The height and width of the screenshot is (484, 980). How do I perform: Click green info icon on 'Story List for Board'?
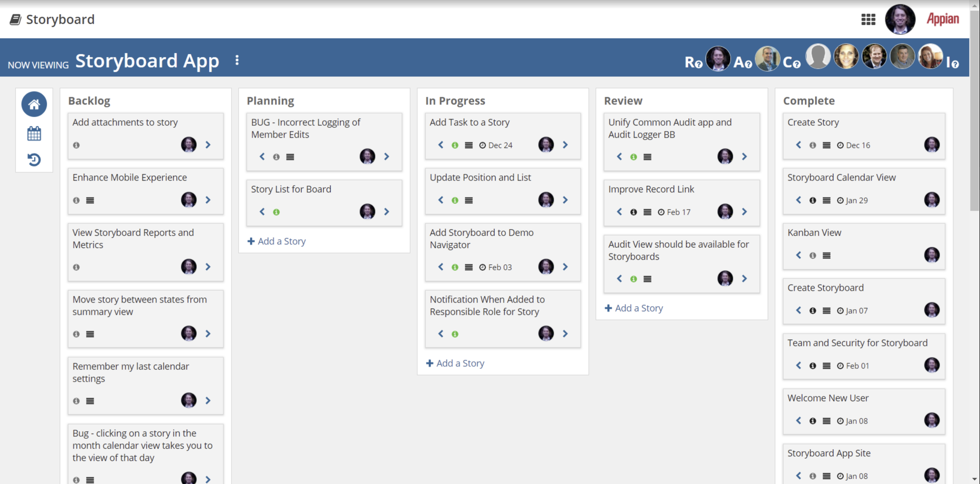click(x=276, y=212)
